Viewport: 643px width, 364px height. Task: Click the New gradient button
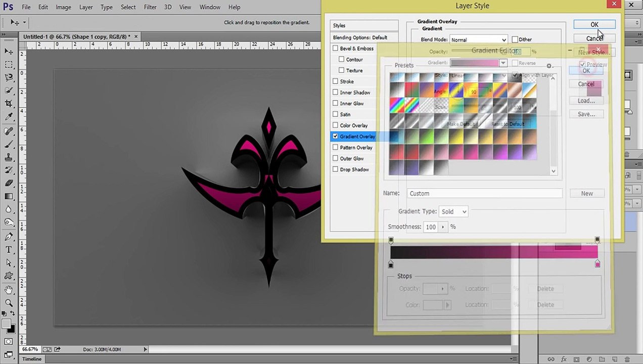[x=587, y=194]
